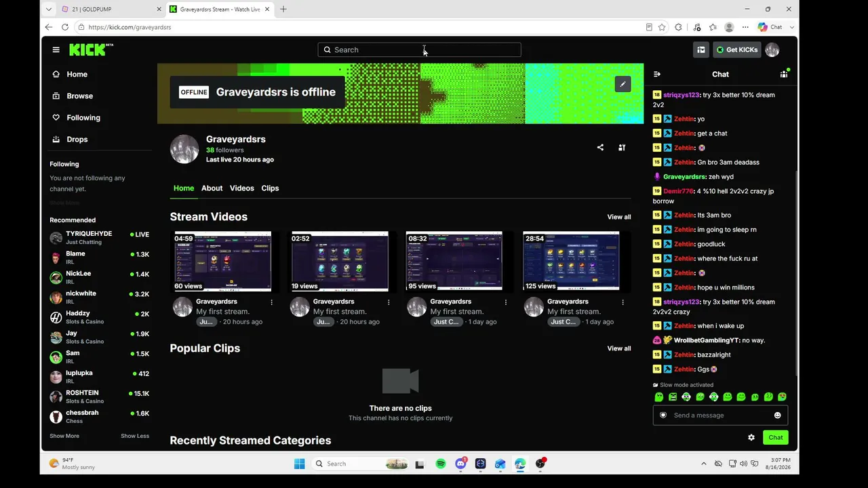868x488 pixels.
Task: Open the Graveyardsrs channel avatar
Action: point(184,149)
